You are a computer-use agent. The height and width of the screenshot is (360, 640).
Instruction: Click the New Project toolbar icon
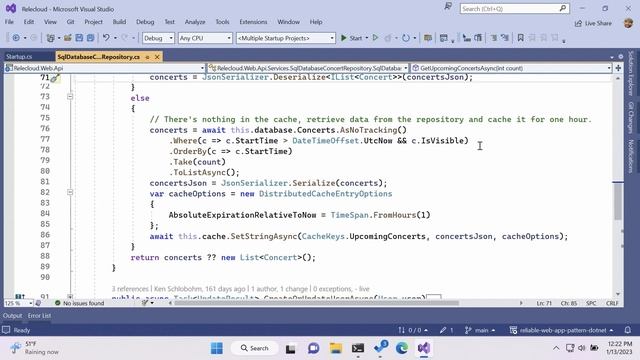pos(51,38)
